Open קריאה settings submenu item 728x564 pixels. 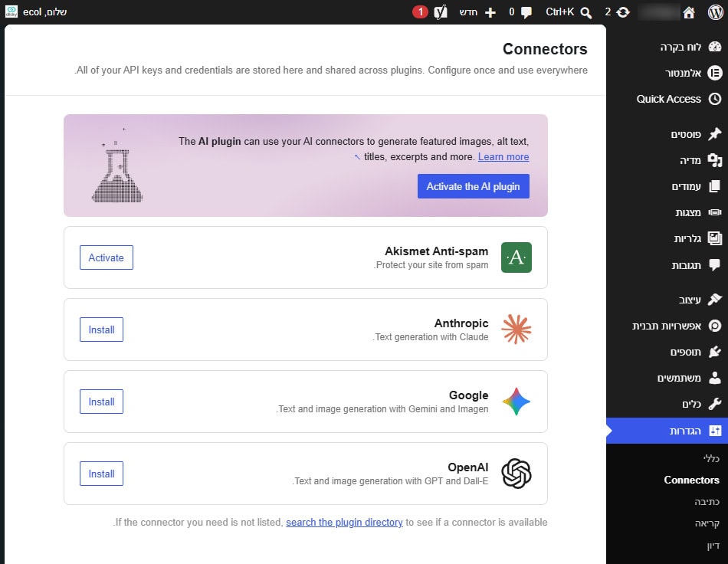tap(707, 523)
